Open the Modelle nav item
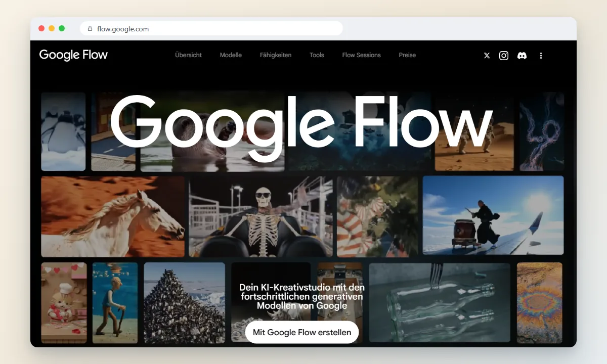Viewport: 607px width, 364px height. point(231,55)
